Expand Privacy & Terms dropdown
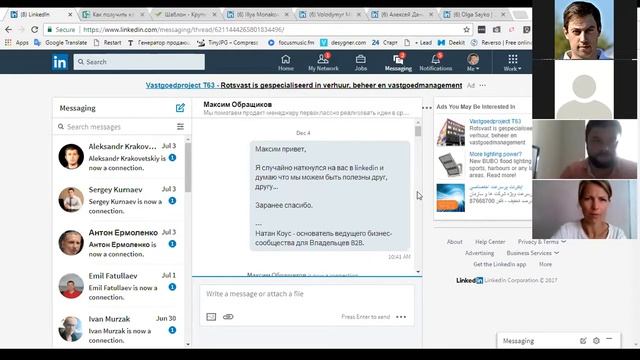Screen dimensions: 640x360 542,242
